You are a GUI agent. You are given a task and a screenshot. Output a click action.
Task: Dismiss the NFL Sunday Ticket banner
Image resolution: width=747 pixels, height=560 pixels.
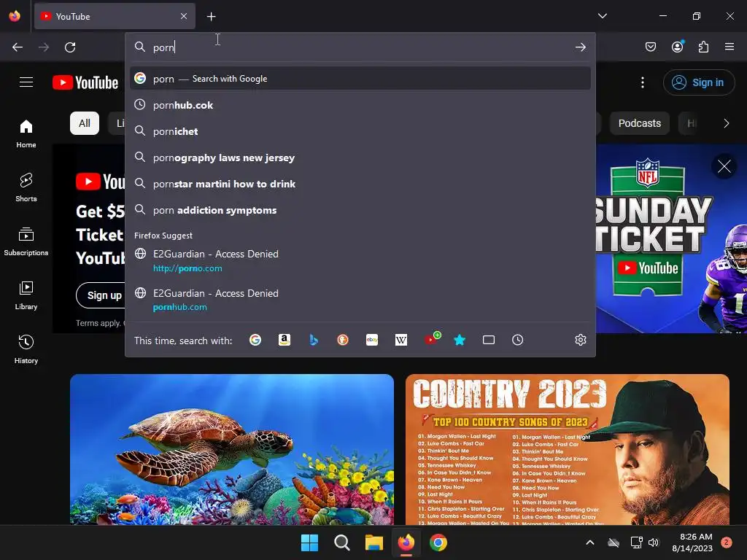(x=724, y=166)
